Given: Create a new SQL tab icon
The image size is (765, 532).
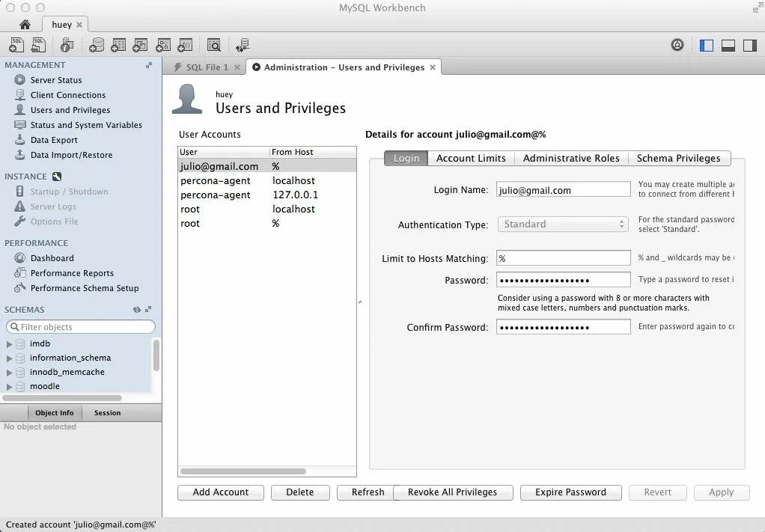Looking at the screenshot, I should coord(16,45).
